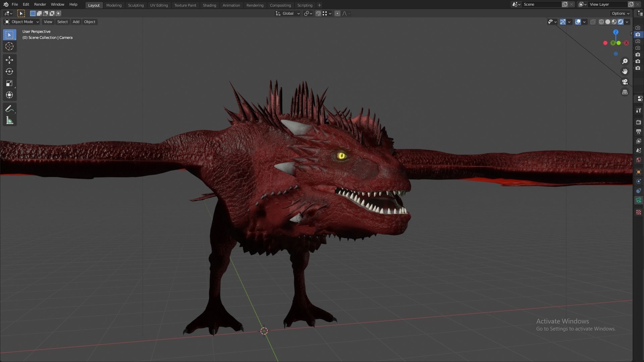Switch to the UV Editing workspace tab
644x362 pixels.
(159, 5)
